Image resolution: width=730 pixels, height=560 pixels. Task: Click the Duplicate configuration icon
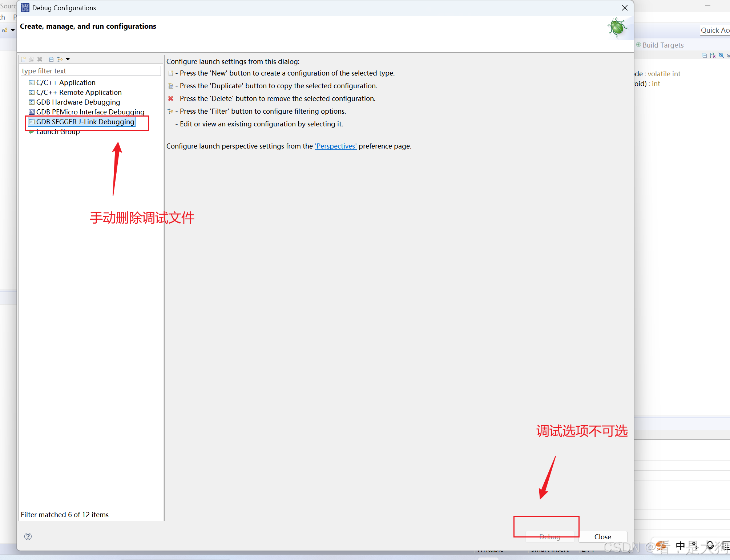point(32,59)
